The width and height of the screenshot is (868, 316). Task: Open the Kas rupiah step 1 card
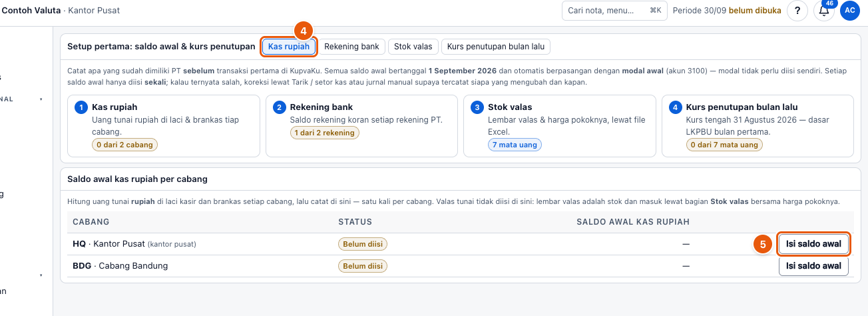click(163, 126)
